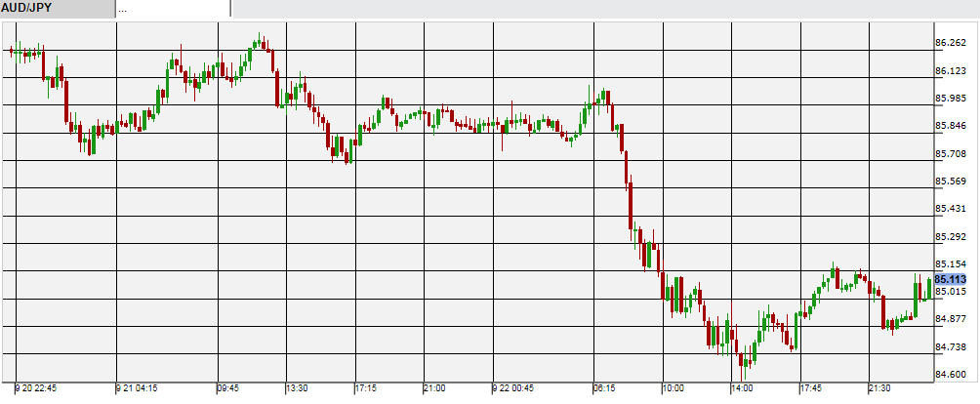
Task: Select the 84.600 price axis label
Action: [950, 375]
